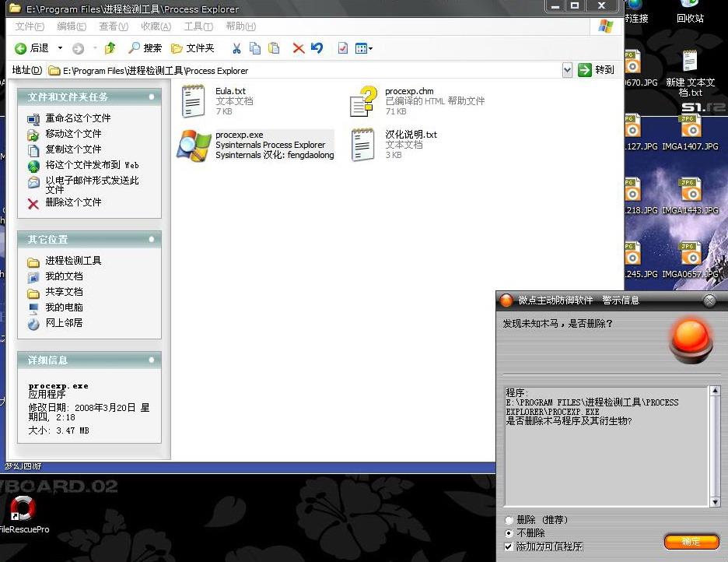Viewport: 728px width, 562px height.
Task: Open the Forward button history dropdown arrow
Action: tap(95, 48)
